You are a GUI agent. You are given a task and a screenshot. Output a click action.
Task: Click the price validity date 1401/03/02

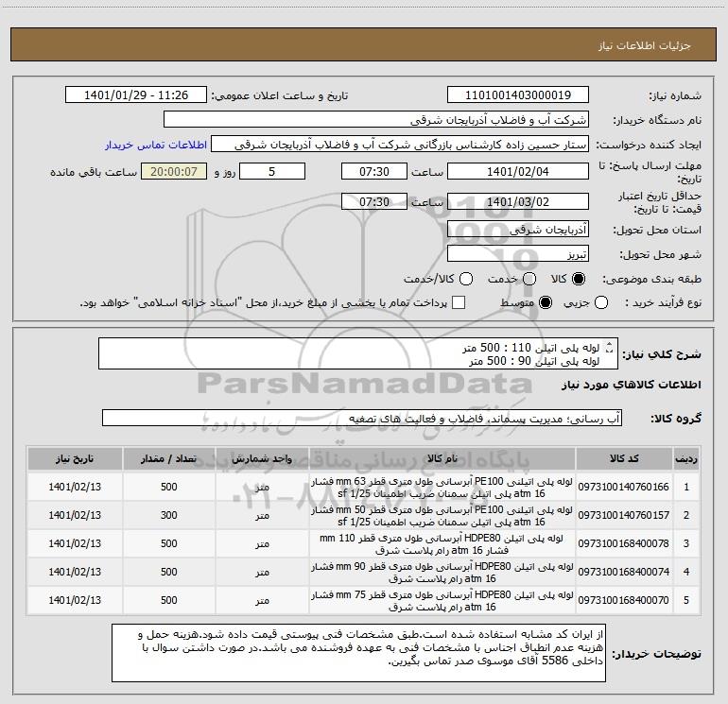pos(518,201)
